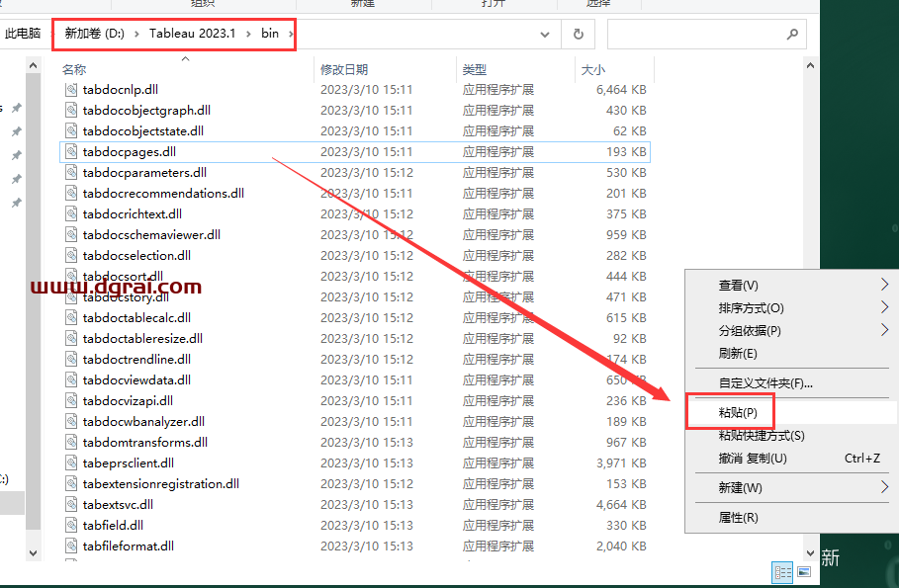Click the tabfield.dll file icon
This screenshot has width=899, height=588.
(x=71, y=525)
